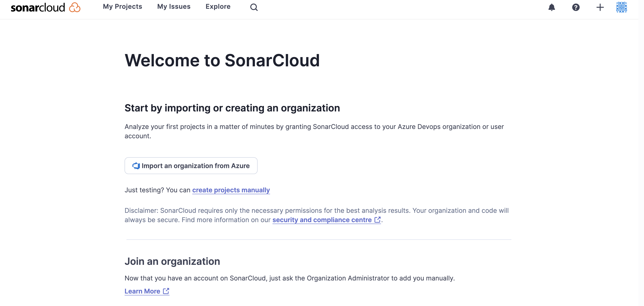Click the Azure import button icon
644x306 pixels.
click(136, 165)
